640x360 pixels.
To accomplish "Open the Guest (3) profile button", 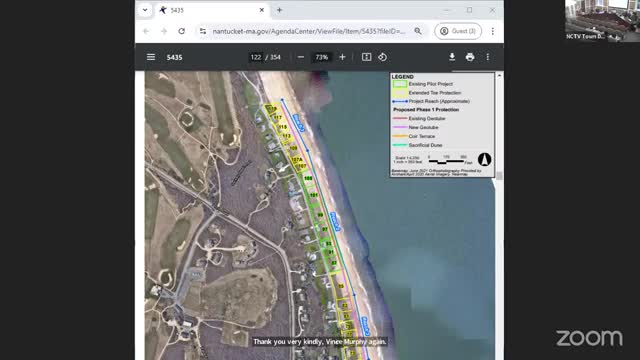I will (458, 31).
